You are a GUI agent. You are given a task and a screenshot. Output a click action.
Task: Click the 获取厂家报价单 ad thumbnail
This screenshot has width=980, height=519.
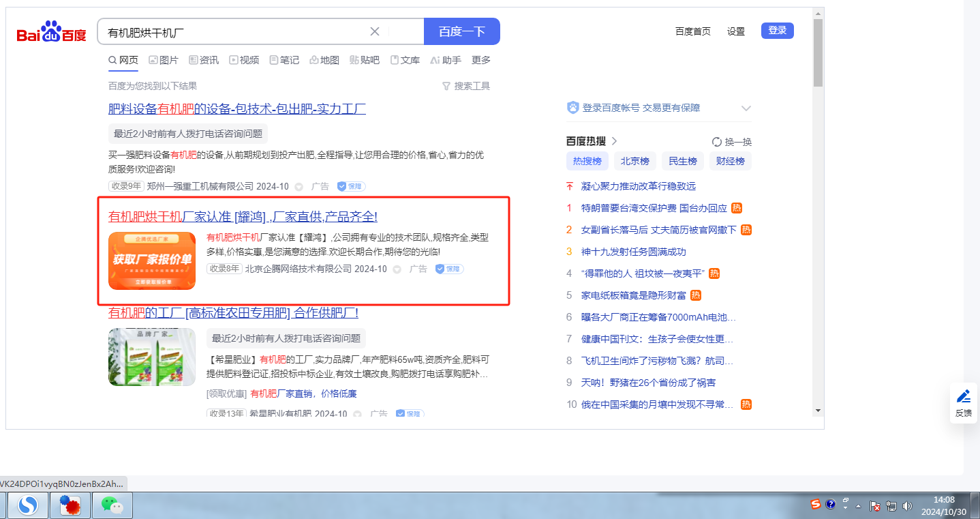click(152, 261)
